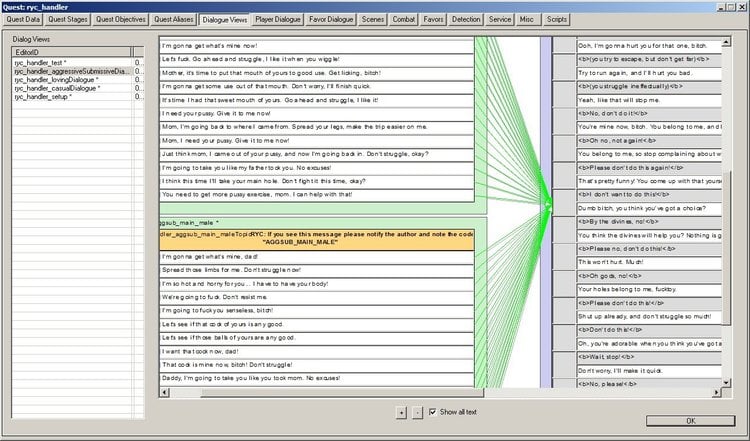The width and height of the screenshot is (750, 441).
Task: Select ryc_handler_aggressiveSubmissiveDia view row
Action: click(x=72, y=71)
